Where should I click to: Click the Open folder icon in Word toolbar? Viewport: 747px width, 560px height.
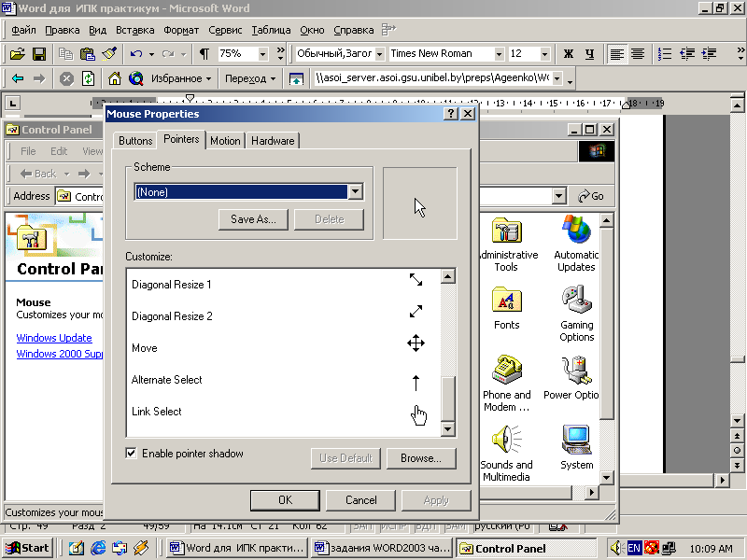pos(17,54)
